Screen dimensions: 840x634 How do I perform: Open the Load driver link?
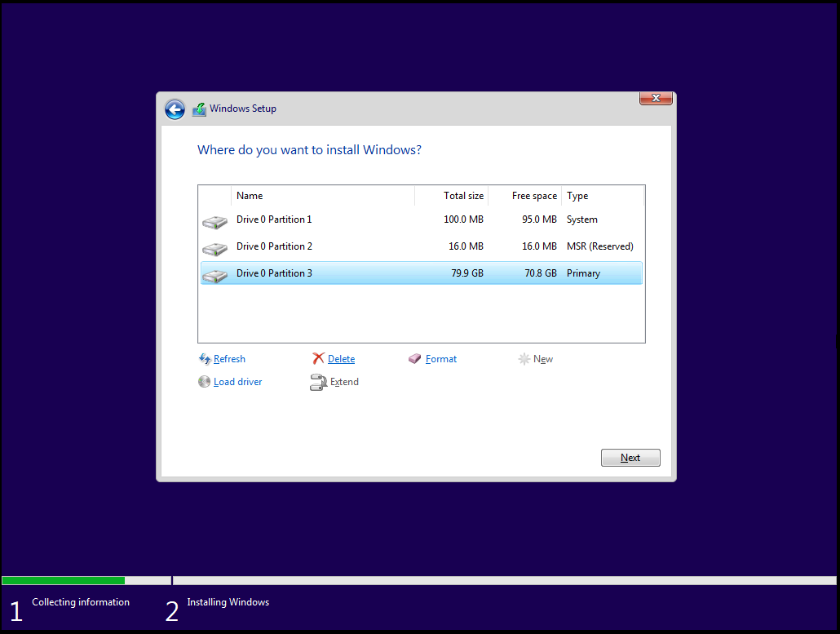pyautogui.click(x=237, y=382)
